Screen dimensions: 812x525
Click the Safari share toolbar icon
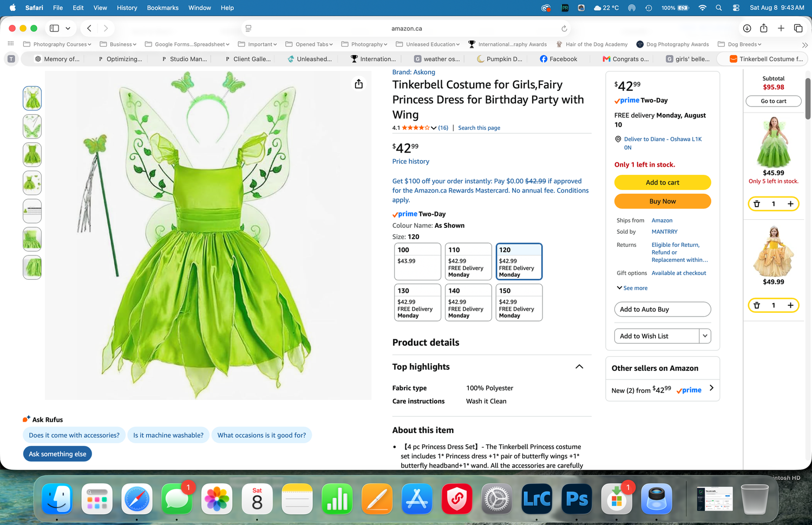pyautogui.click(x=764, y=28)
